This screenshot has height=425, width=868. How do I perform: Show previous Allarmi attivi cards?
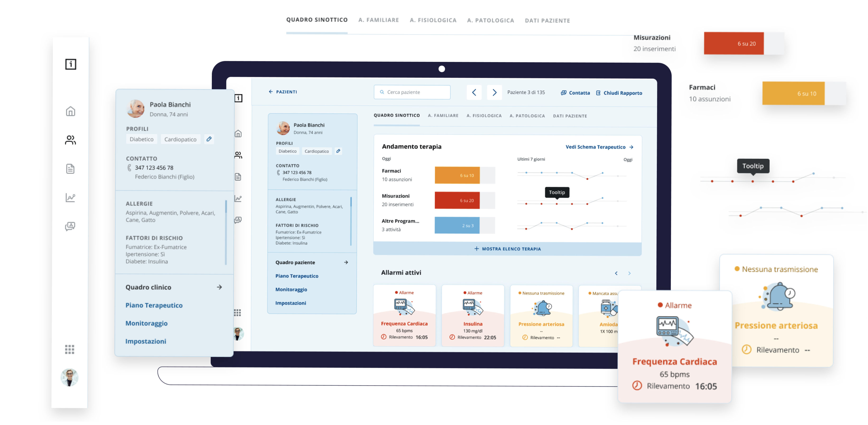(616, 273)
